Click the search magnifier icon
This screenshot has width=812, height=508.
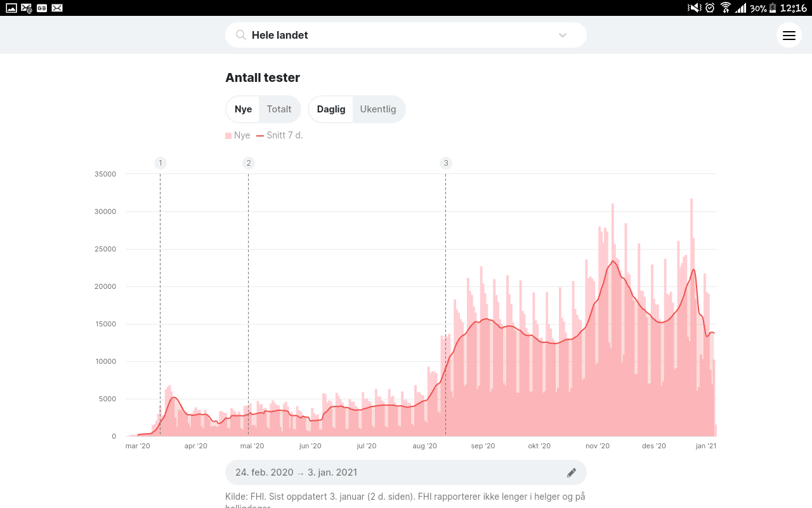(x=241, y=35)
